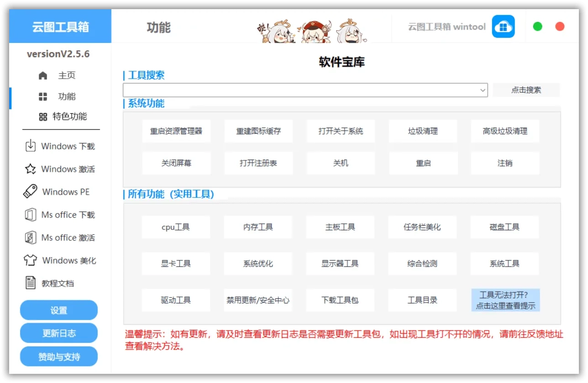Open cpu工具
Viewport: 588px width, 383px height.
coord(176,227)
